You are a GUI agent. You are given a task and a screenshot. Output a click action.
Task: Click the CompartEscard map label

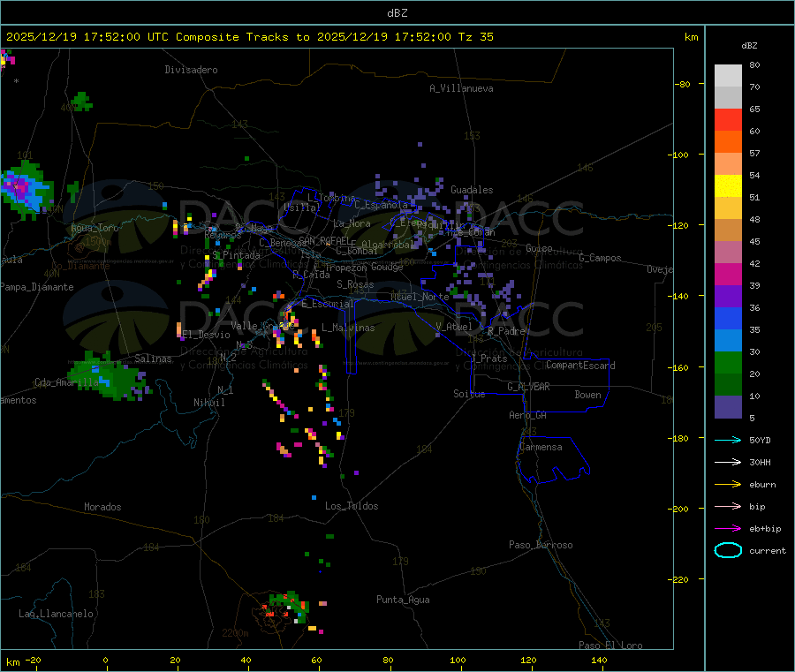pyautogui.click(x=580, y=365)
